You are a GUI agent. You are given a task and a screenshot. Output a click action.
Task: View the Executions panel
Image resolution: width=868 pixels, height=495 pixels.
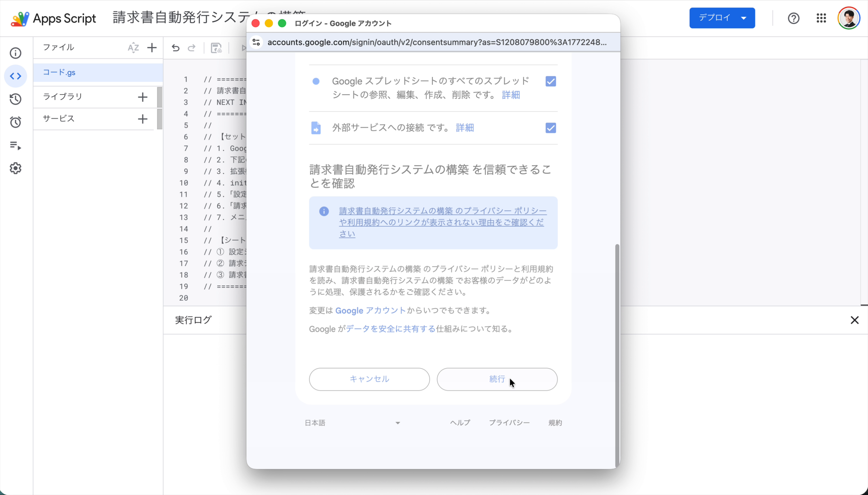click(15, 146)
